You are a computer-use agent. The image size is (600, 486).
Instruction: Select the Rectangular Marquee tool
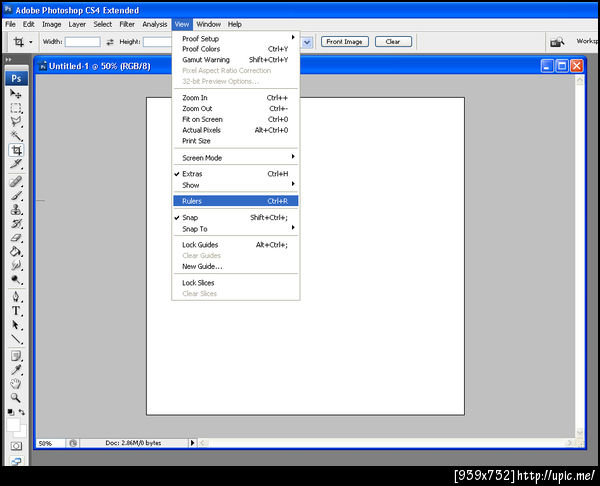tap(16, 108)
